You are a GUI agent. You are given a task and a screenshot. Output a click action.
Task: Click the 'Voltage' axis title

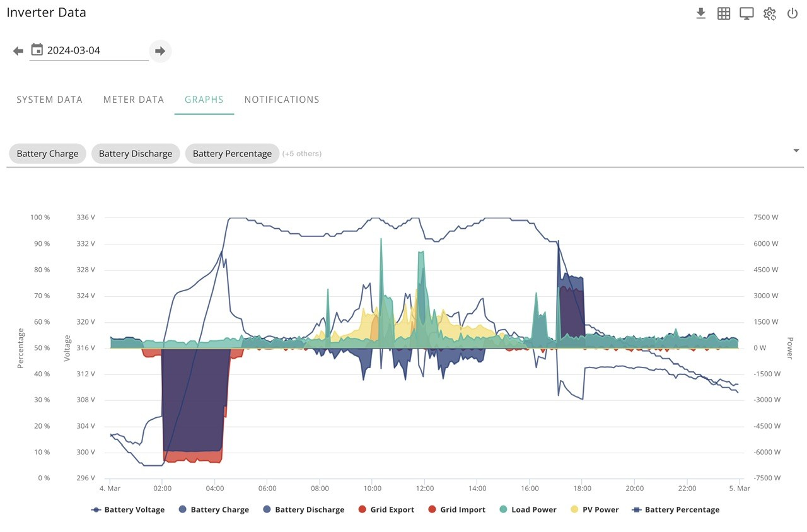(x=67, y=348)
